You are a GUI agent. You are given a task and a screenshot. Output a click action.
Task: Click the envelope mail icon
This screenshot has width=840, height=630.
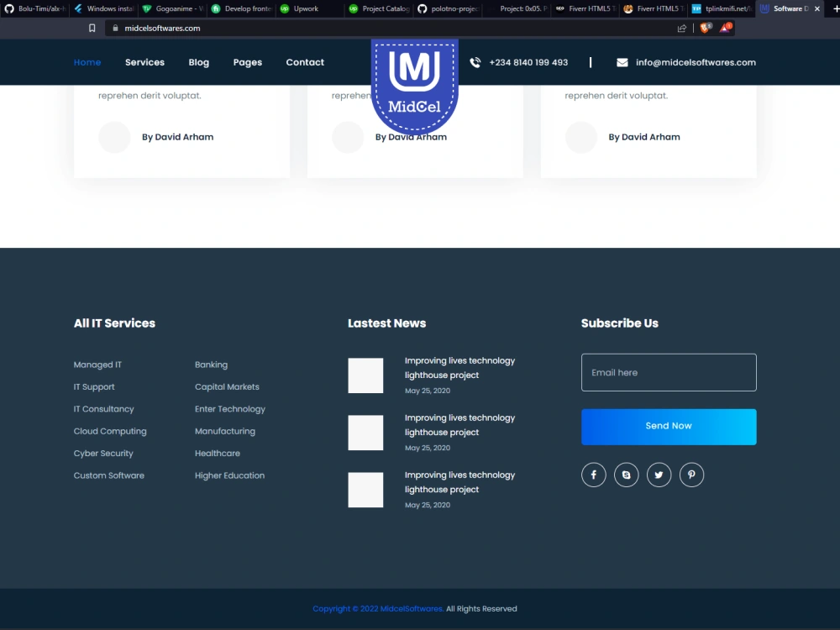(622, 63)
